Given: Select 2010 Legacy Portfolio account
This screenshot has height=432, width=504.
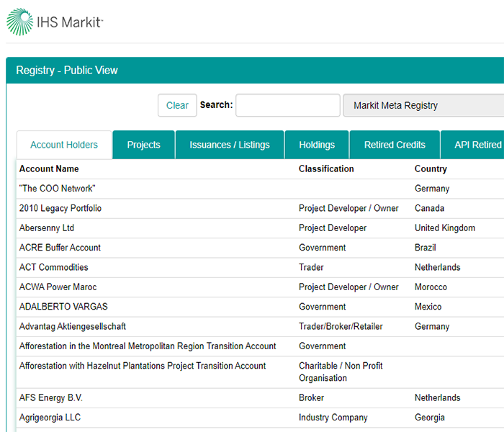Looking at the screenshot, I should [x=60, y=208].
